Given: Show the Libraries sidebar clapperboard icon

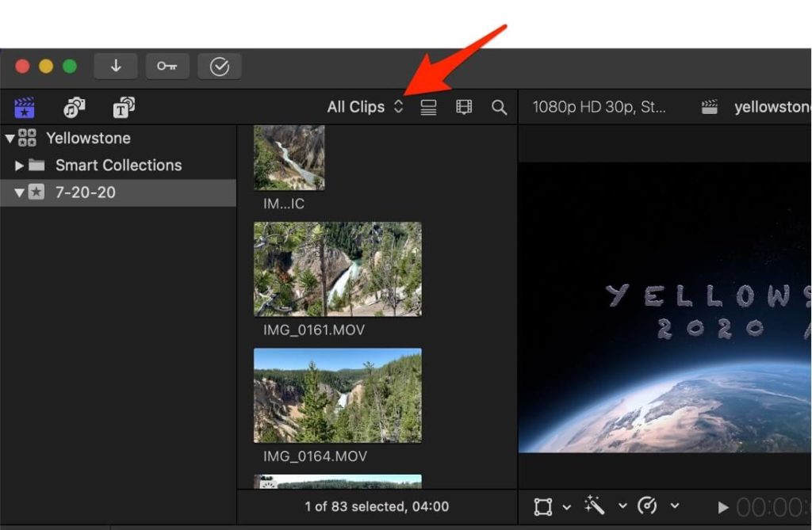Looking at the screenshot, I should (x=25, y=108).
